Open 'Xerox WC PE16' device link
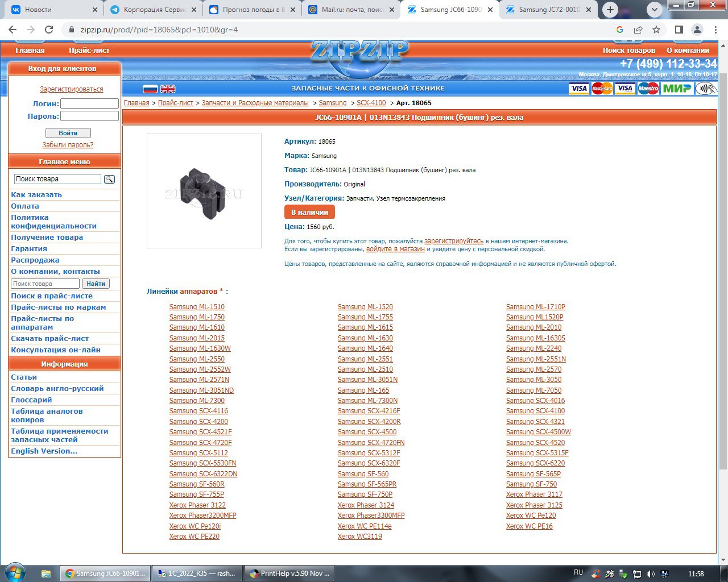 click(530, 526)
